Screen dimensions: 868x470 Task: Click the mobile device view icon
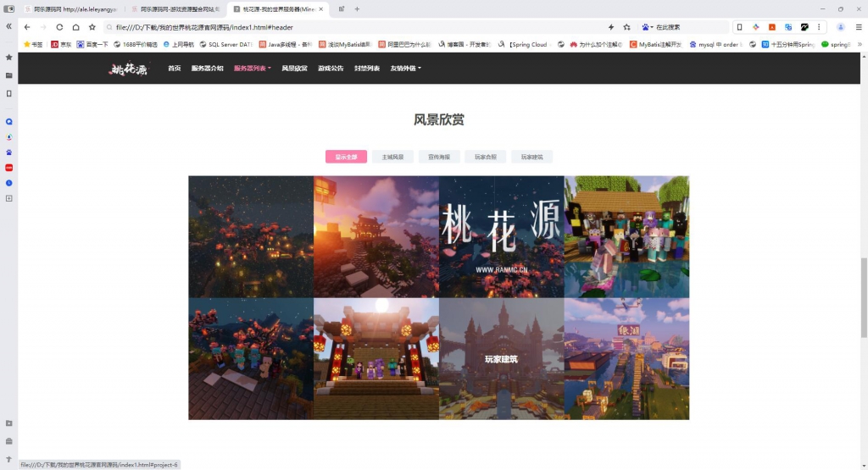coord(739,27)
